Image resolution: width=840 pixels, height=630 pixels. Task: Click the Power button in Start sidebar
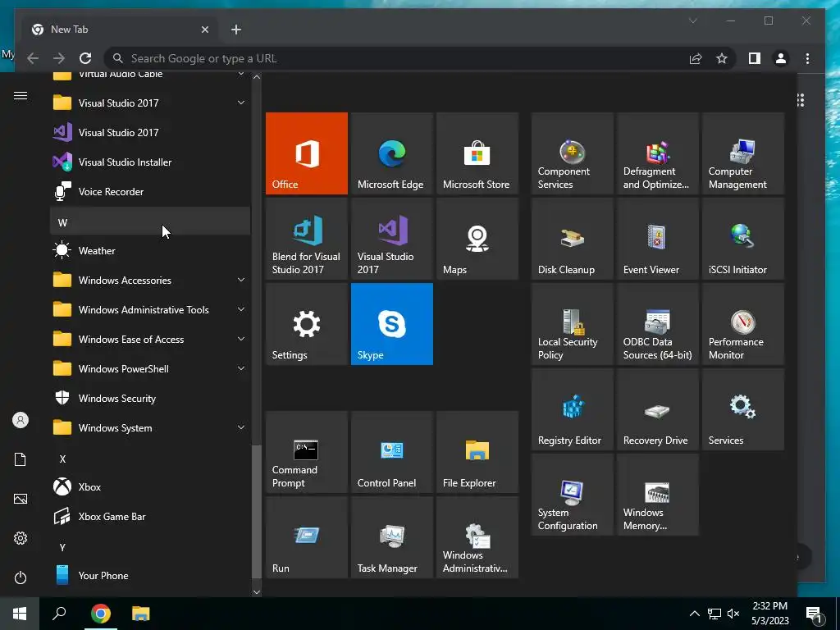coord(21,577)
